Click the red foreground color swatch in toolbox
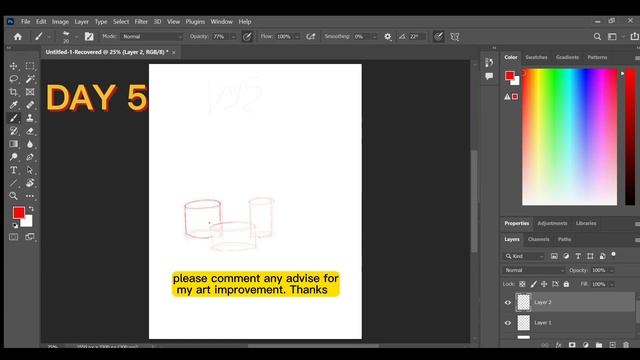This screenshot has width=640, height=360. click(18, 212)
